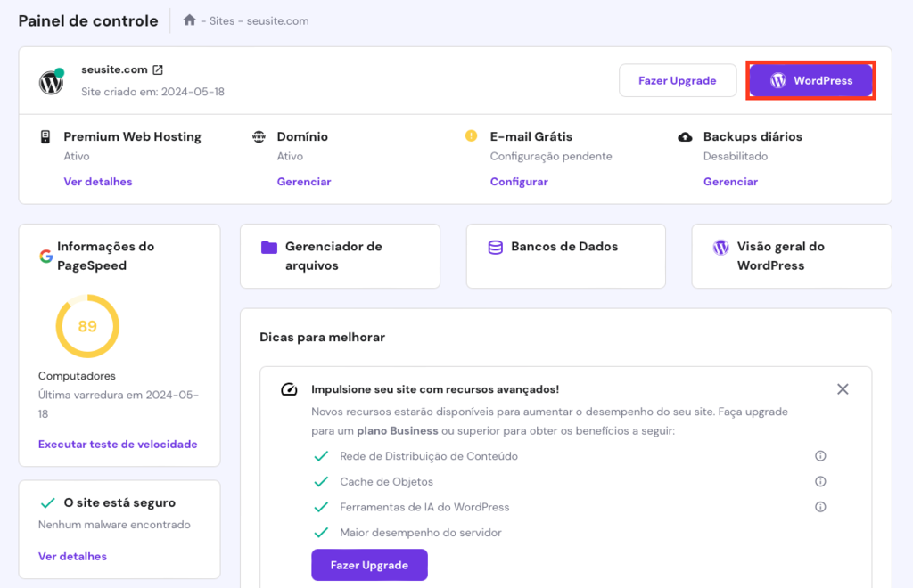
Task: Click the yellow warning icon beside E-mail Grátis
Action: click(470, 135)
